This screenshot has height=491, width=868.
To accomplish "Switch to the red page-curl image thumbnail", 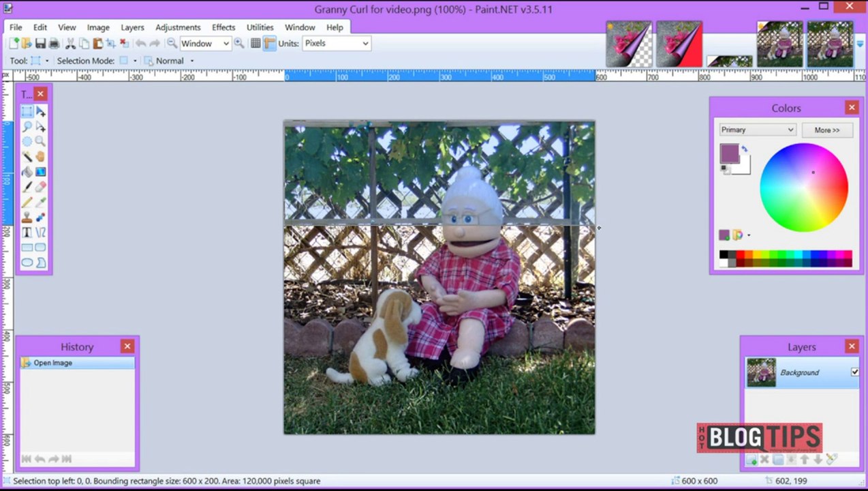I will [x=679, y=44].
